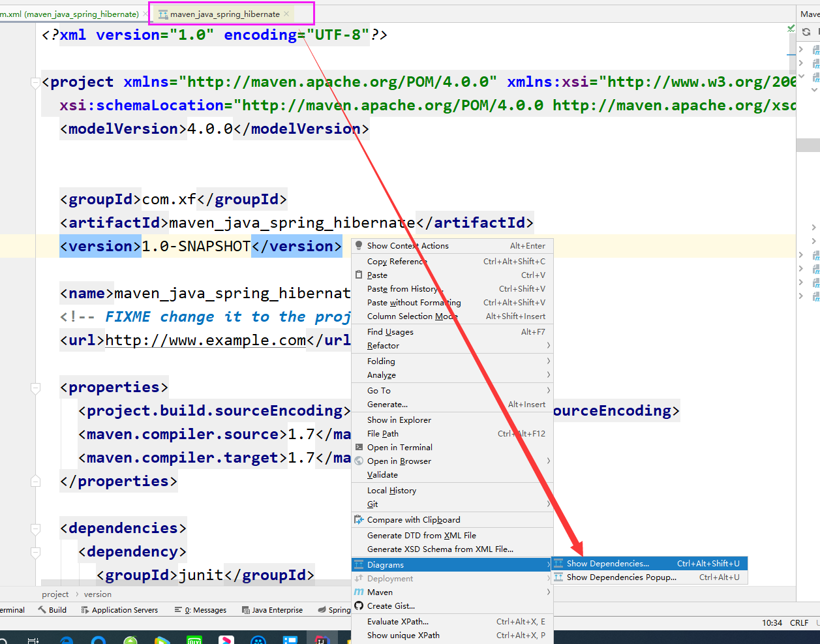Screen dimensions: 820x644
Task: Toggle Column Selection Mode
Action: tap(451, 316)
